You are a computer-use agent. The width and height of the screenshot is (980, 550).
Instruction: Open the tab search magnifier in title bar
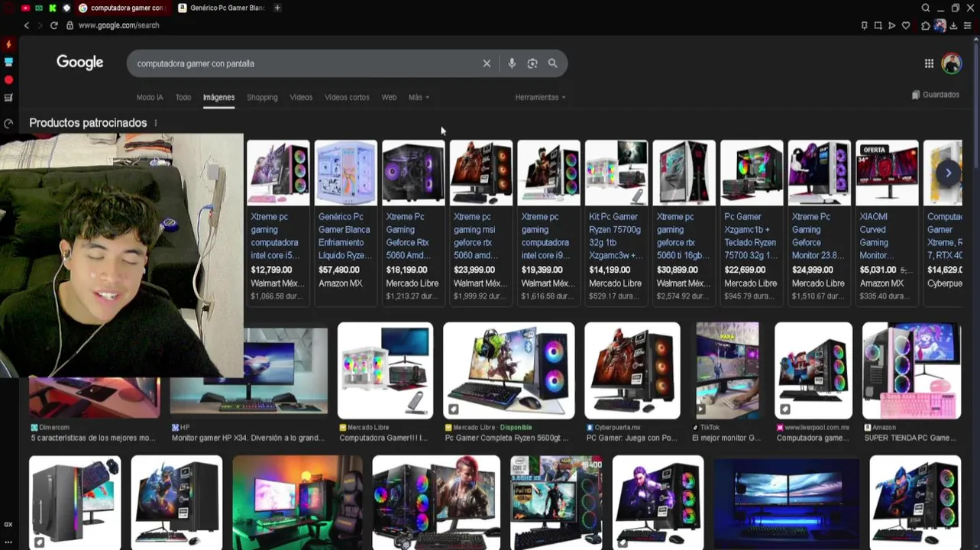pos(926,8)
